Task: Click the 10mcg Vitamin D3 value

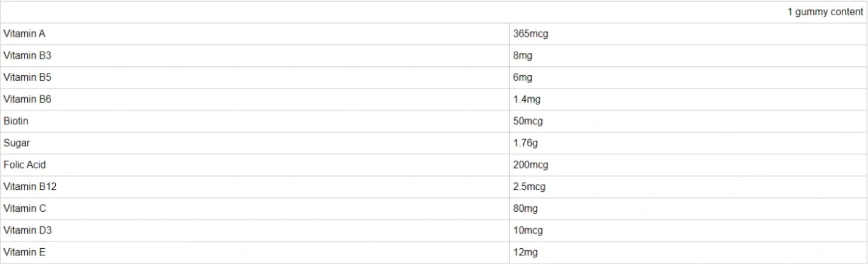Action: click(x=528, y=231)
